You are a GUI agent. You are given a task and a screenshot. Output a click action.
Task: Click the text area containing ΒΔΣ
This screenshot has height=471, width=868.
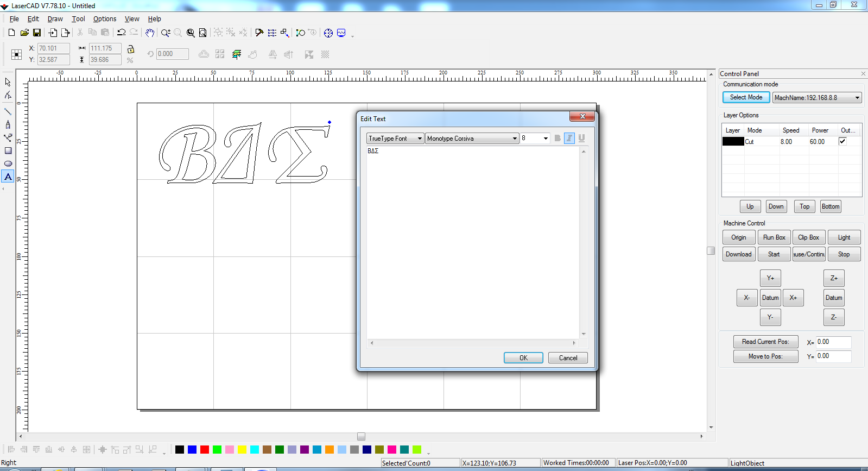473,243
